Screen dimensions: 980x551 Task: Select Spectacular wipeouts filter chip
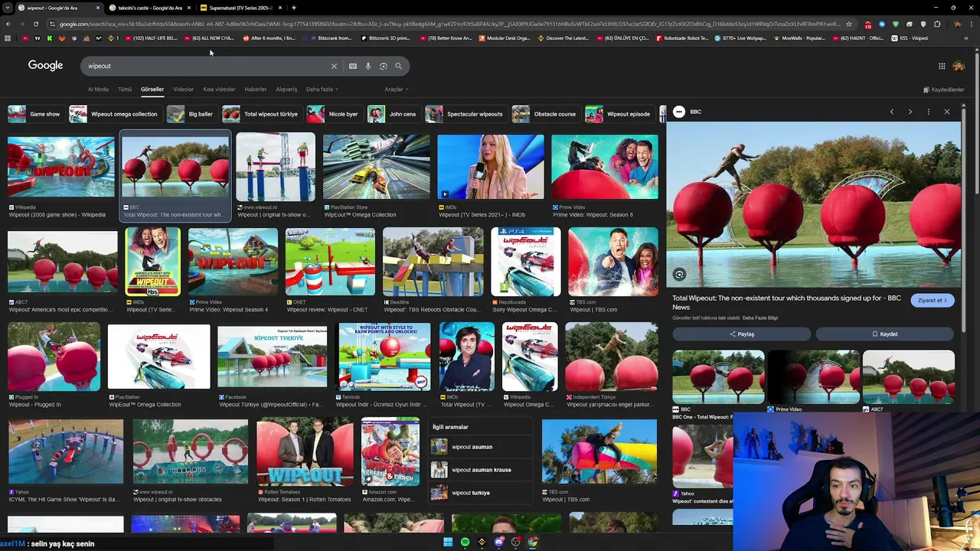tap(465, 114)
